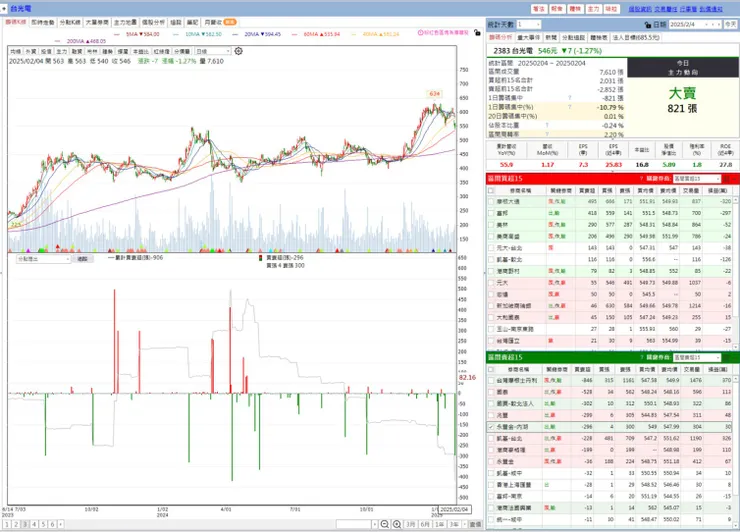This screenshot has height=532, width=740.
Task: Tick the checkbox for 美商高盛 row
Action: click(491, 236)
